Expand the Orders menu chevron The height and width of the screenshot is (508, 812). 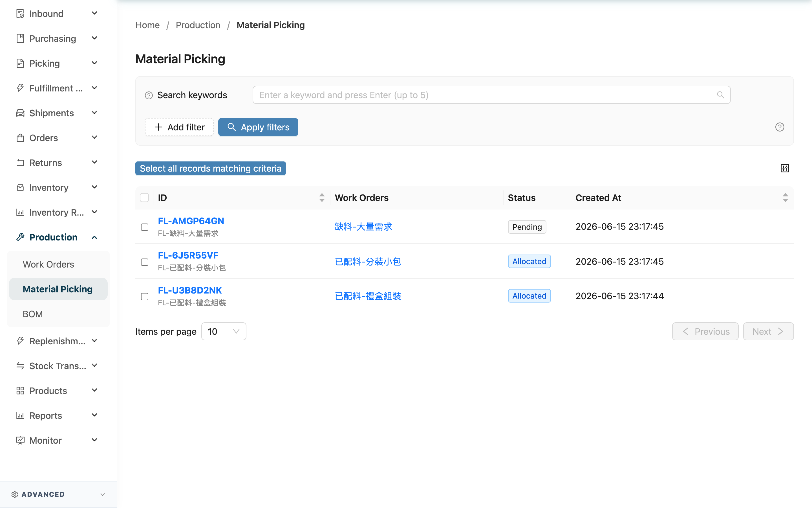(95, 137)
